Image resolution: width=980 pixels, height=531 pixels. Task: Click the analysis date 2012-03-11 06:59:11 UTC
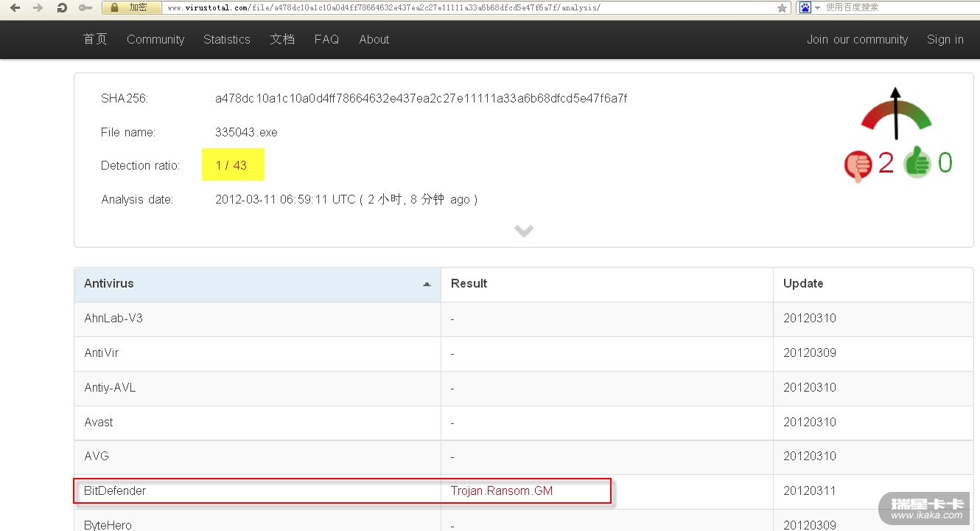[x=285, y=199]
